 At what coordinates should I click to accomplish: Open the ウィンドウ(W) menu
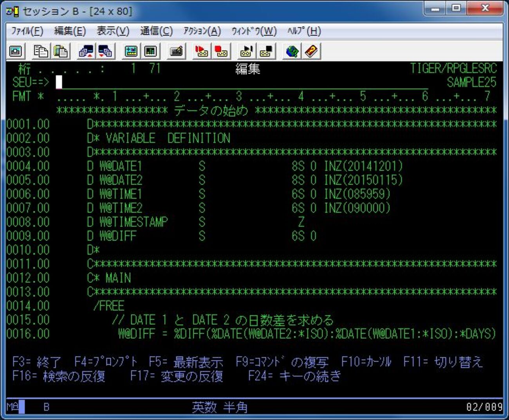coord(254,31)
